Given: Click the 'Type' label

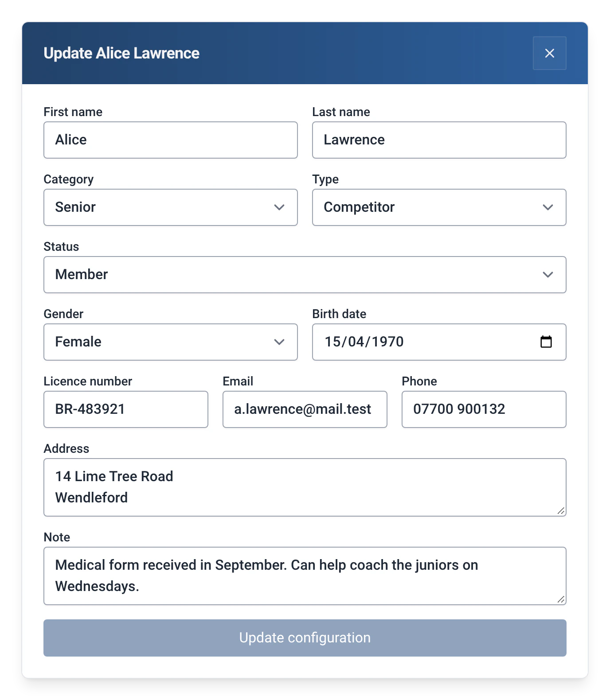Looking at the screenshot, I should click(x=325, y=179).
